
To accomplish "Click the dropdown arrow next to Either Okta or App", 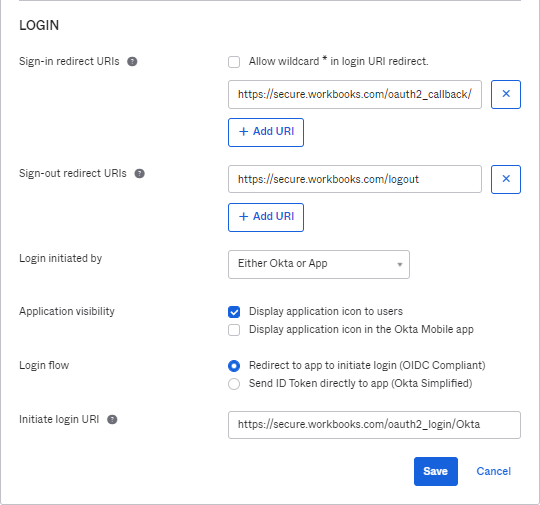I will [x=400, y=265].
